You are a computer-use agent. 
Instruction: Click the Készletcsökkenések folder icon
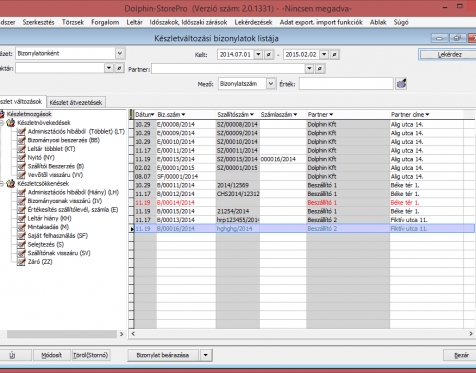coord(11,183)
